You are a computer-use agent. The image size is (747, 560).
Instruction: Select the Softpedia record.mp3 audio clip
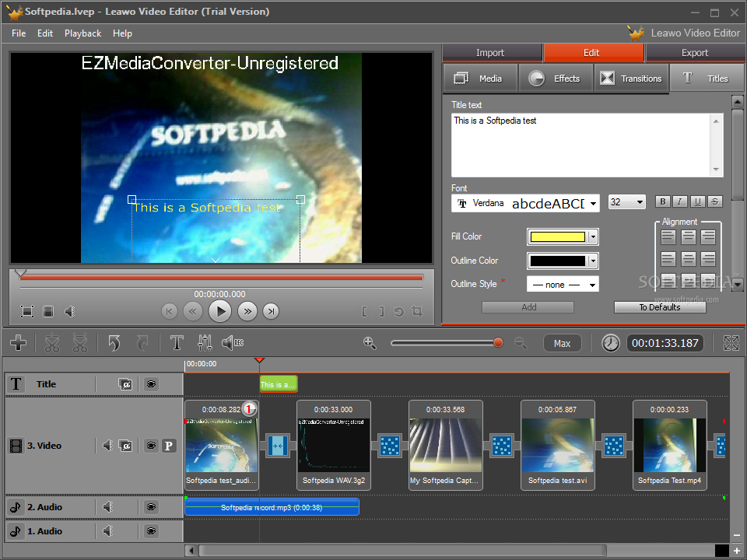(272, 507)
